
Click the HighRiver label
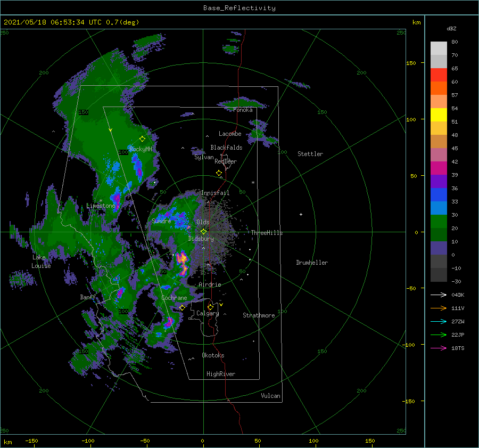(x=221, y=374)
